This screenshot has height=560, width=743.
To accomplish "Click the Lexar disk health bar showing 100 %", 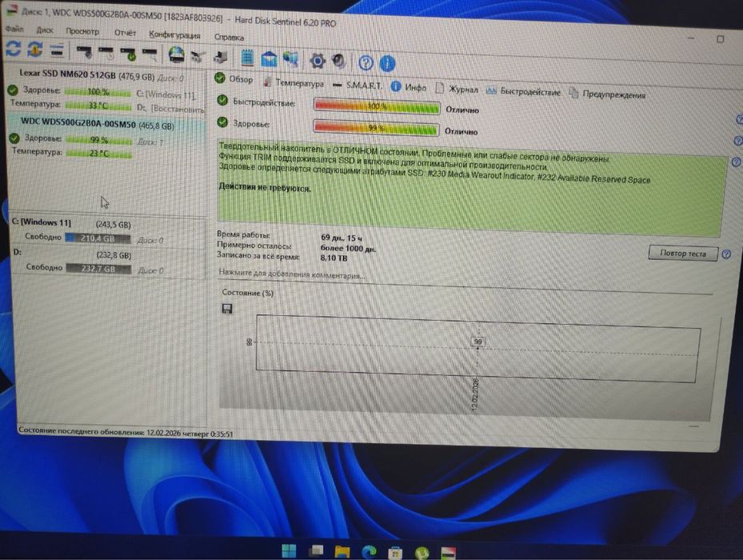I will pyautogui.click(x=98, y=92).
